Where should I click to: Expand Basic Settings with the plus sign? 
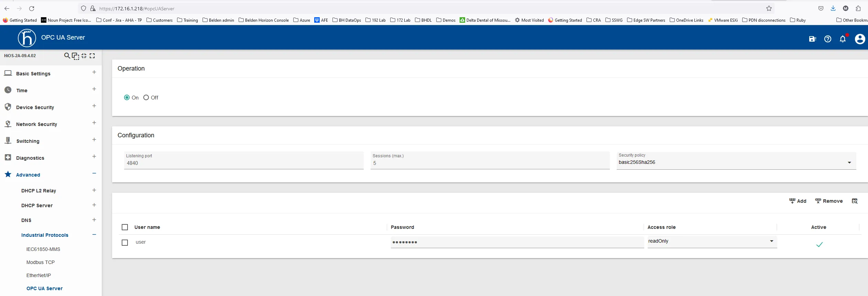click(94, 72)
